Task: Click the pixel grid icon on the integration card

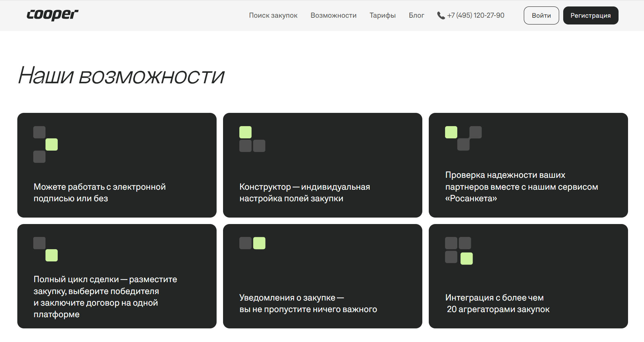Action: pos(458,251)
